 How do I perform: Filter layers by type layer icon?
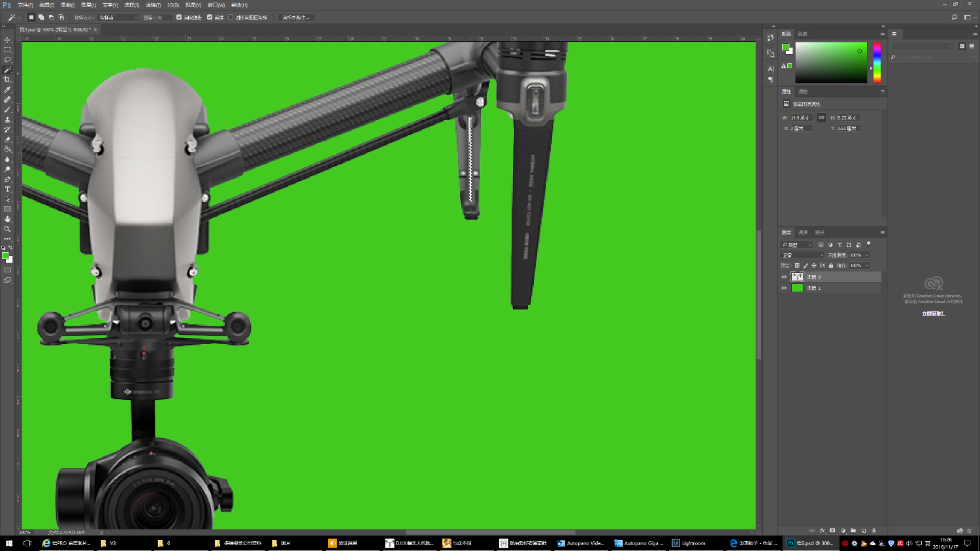(840, 245)
